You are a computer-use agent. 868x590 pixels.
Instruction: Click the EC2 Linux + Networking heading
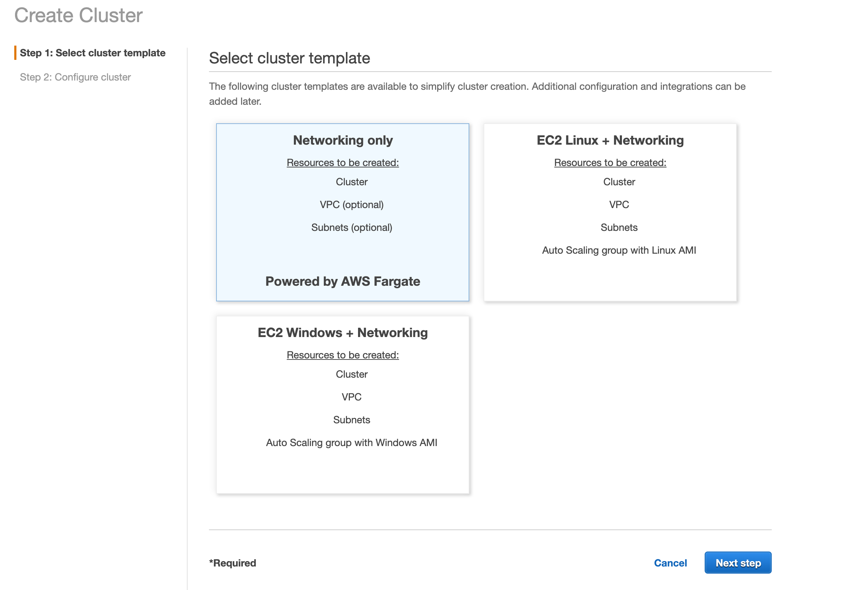[609, 140]
